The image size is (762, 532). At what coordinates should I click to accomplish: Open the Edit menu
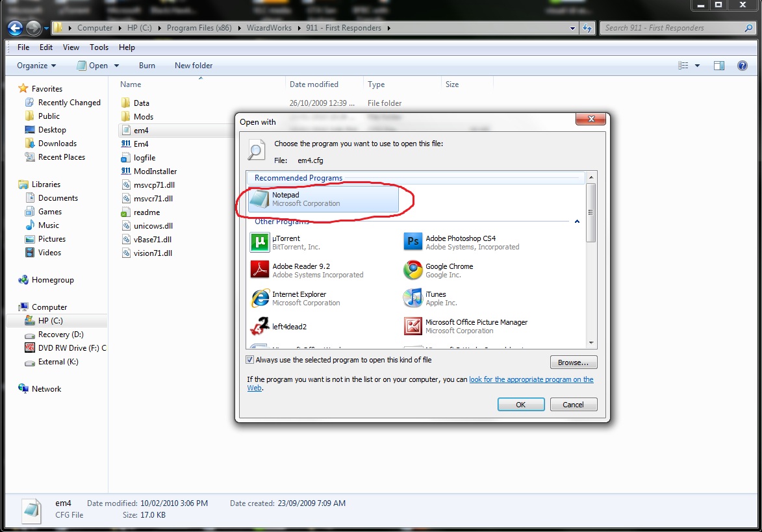click(46, 47)
